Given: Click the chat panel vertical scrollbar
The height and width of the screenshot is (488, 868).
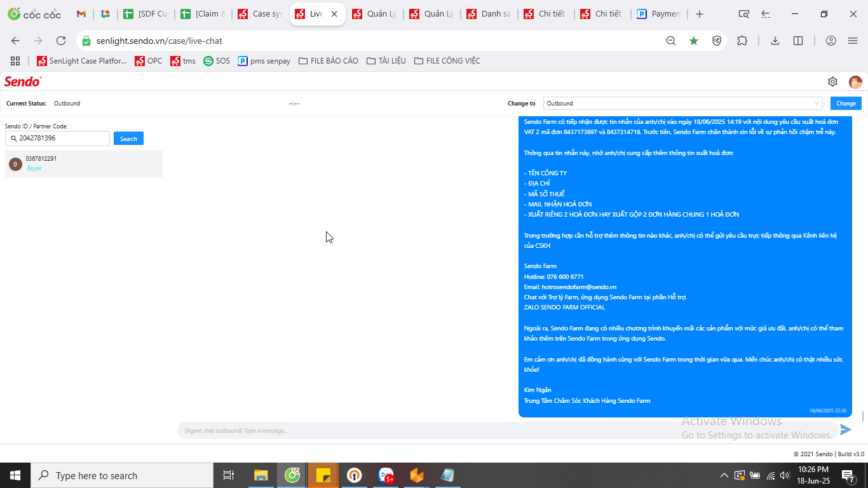Looking at the screenshot, I should pos(862,416).
